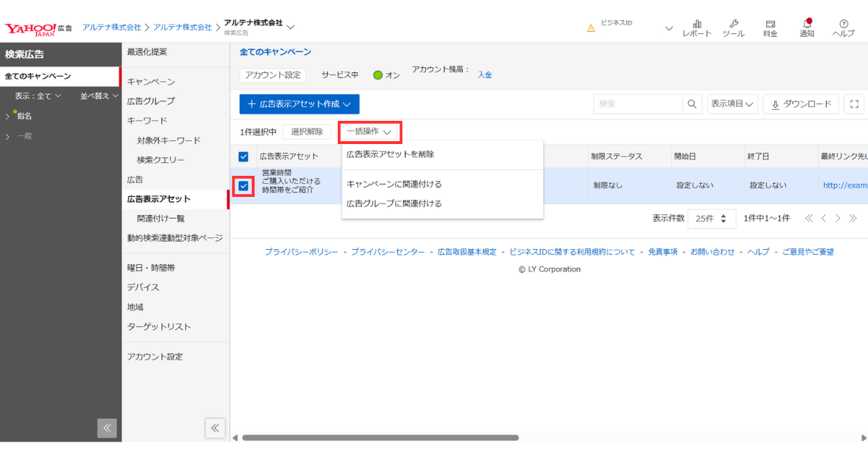The image size is (868, 456).
Task: Select 対象外キーワード in side menu
Action: [x=169, y=140]
